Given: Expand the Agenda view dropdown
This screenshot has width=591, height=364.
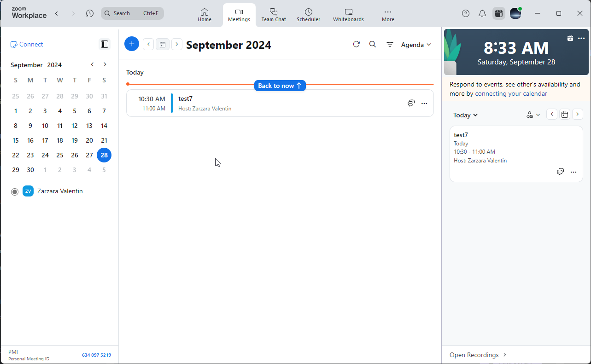Looking at the screenshot, I should click(416, 45).
